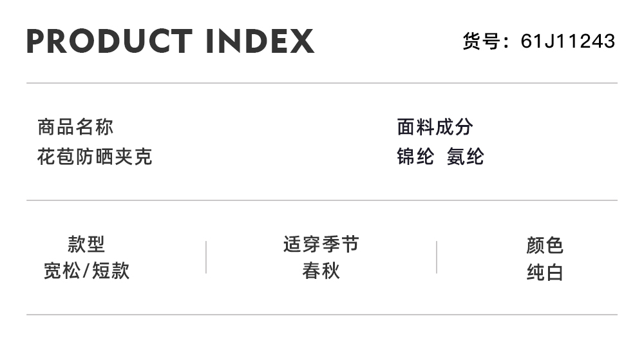The height and width of the screenshot is (344, 644).
Task: Click the horizontal line below 花苞防晒夹克
Action: point(322,200)
